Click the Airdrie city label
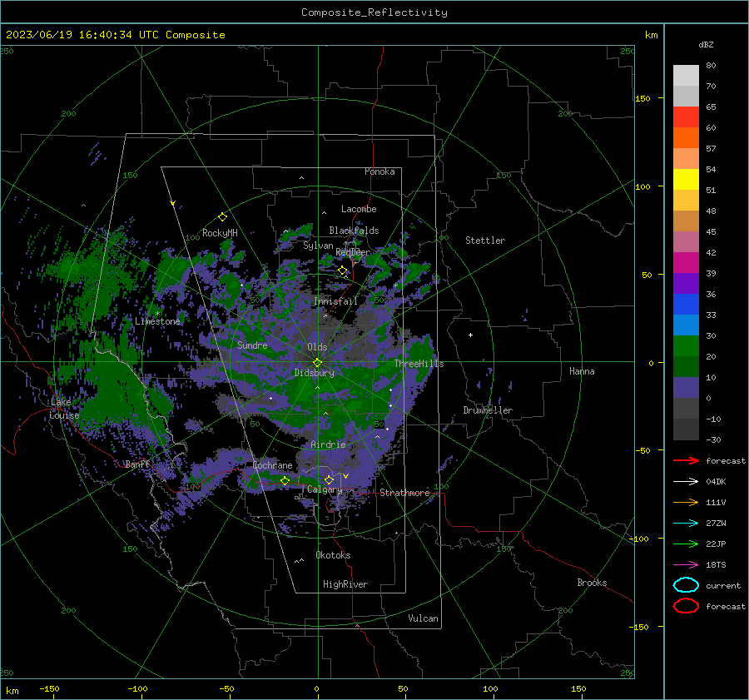The image size is (749, 700). (328, 444)
